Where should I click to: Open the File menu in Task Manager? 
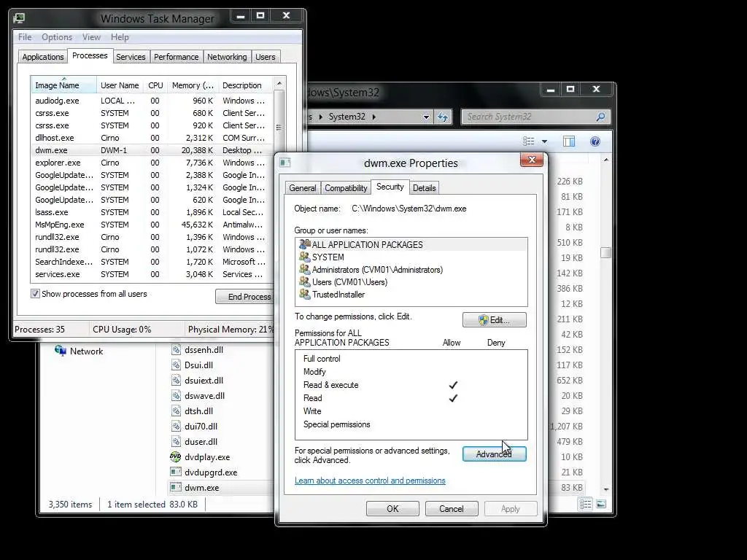click(x=25, y=37)
